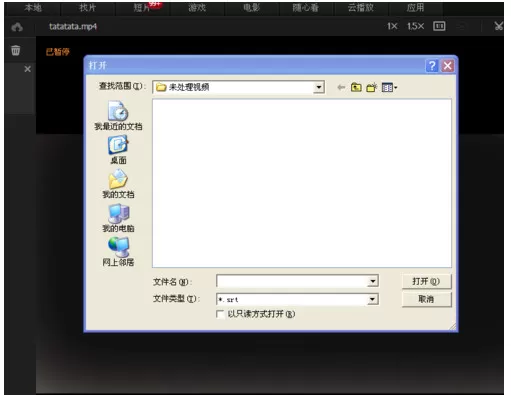The height and width of the screenshot is (395, 511).
Task: Open 我最近的文档 shortcut
Action: 118,116
